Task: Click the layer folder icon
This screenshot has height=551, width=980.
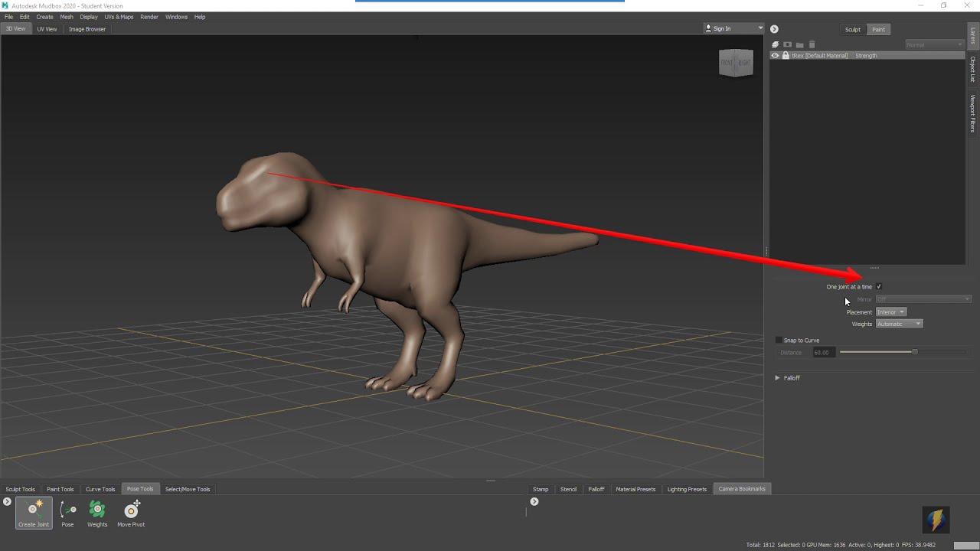Action: pyautogui.click(x=799, y=45)
